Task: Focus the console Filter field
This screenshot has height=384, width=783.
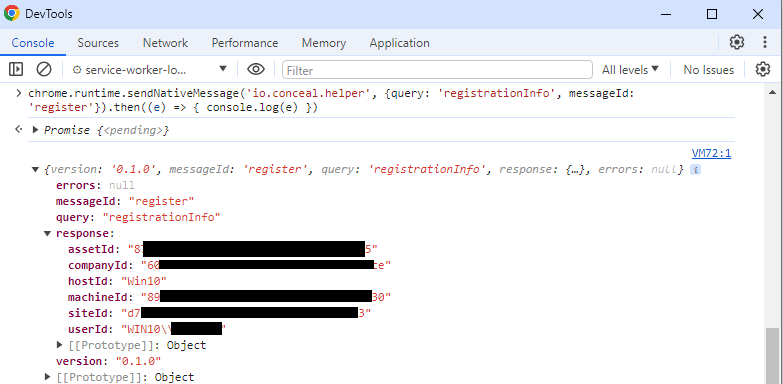Action: (437, 70)
